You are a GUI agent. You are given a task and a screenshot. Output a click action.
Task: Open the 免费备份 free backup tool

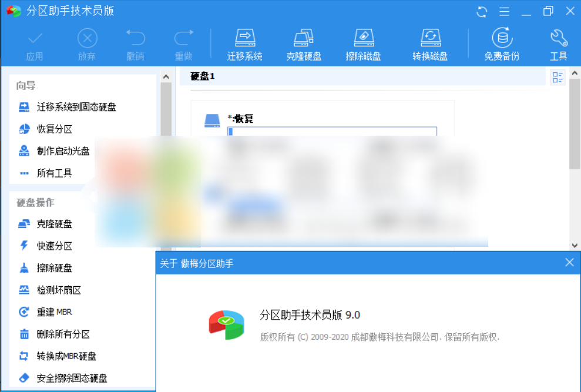click(x=502, y=45)
